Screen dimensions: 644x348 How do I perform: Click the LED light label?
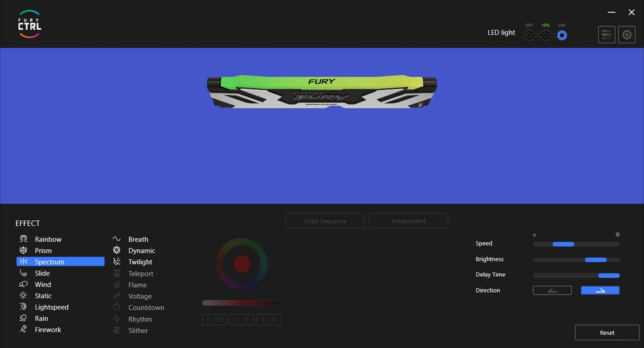(x=501, y=33)
